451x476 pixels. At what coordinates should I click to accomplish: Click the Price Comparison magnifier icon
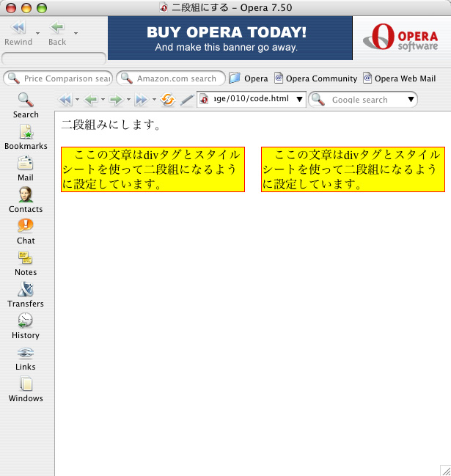point(14,78)
